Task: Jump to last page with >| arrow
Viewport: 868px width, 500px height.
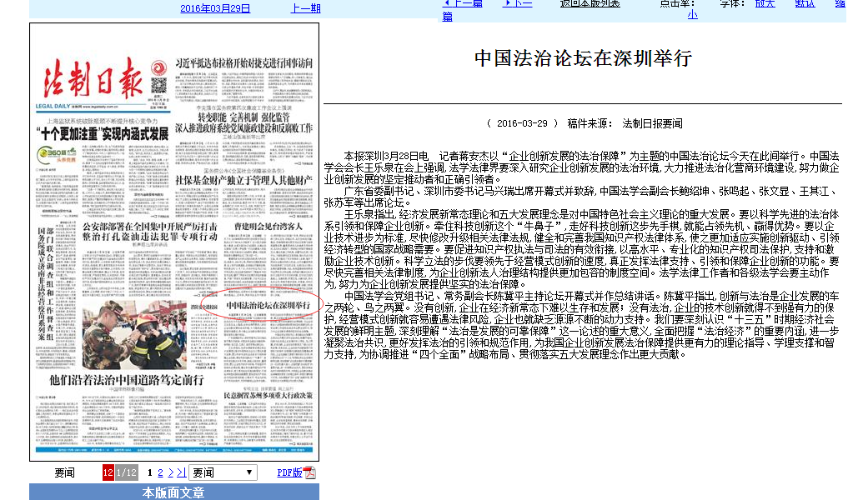Action: (x=180, y=472)
